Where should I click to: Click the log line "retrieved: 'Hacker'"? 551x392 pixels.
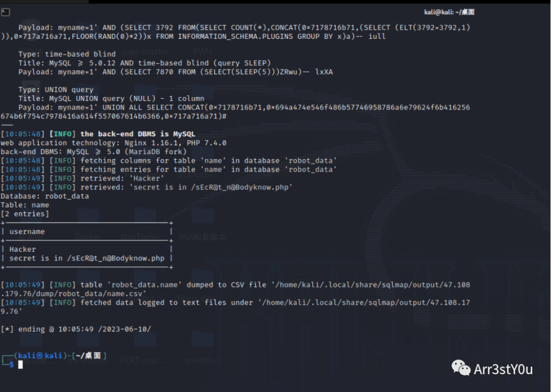tap(83, 178)
